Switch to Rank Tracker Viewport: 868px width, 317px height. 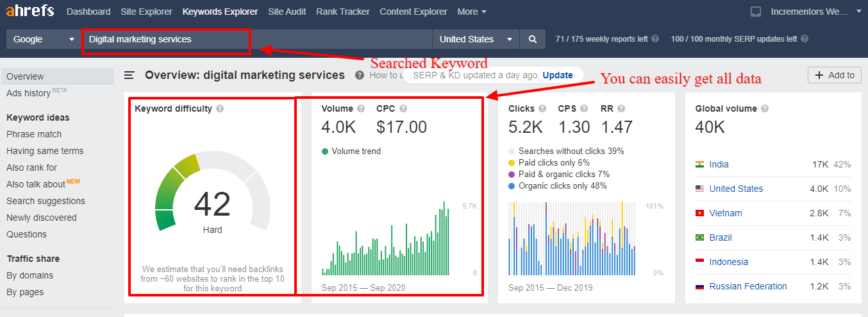[x=343, y=12]
